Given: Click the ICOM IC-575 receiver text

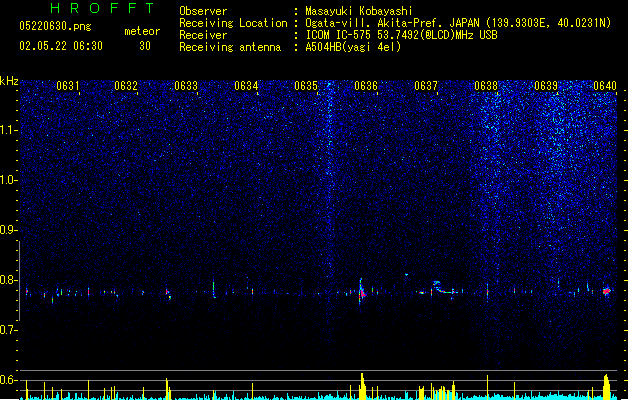Looking at the screenshot, I should pos(401,35).
